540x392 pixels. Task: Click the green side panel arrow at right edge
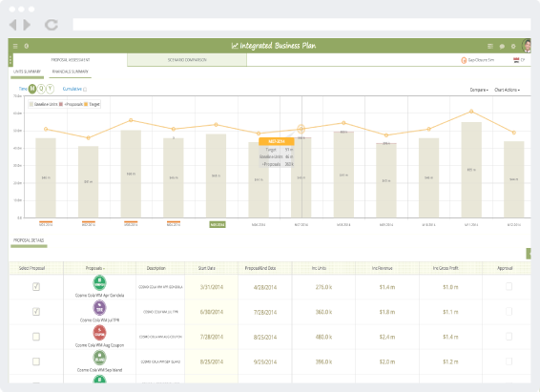pos(529,254)
